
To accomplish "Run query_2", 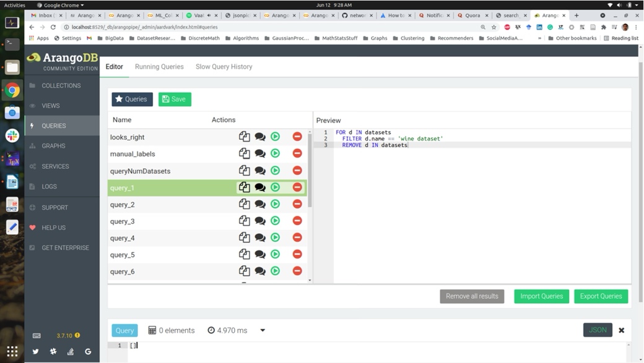I will (275, 204).
